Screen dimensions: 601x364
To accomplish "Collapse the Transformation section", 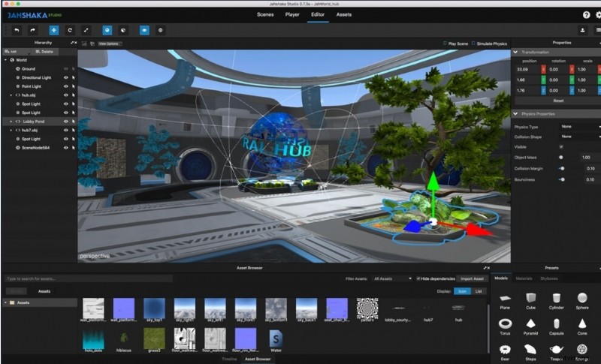I will click(515, 52).
